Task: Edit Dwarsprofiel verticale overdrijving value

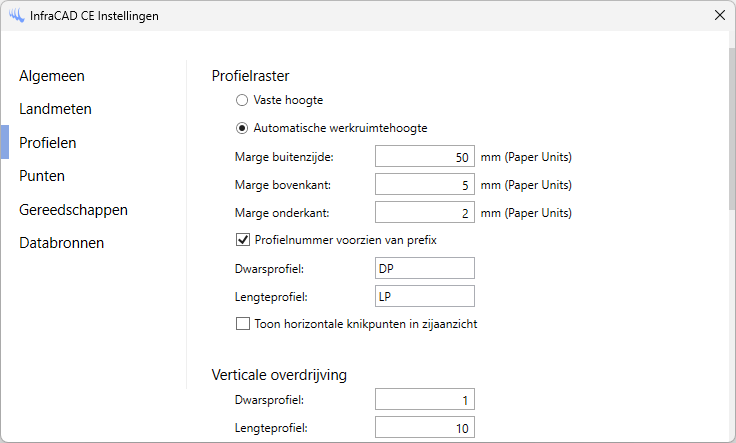Action: pos(424,400)
